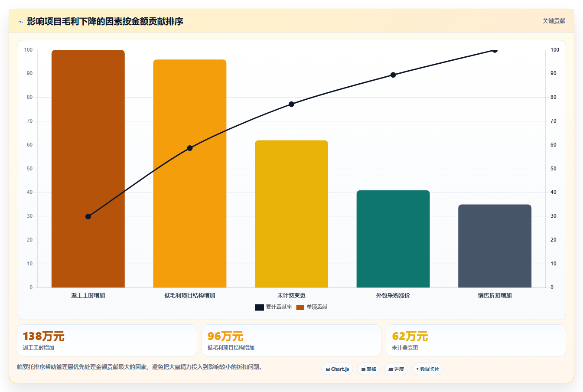Click the 数据卡片 tag
This screenshot has height=392, width=583.
[427, 369]
